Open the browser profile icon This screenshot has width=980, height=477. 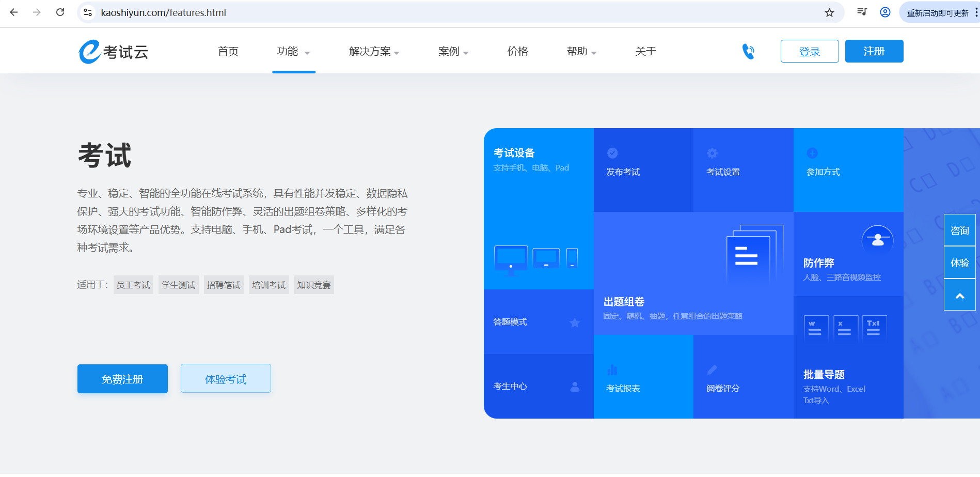[885, 12]
